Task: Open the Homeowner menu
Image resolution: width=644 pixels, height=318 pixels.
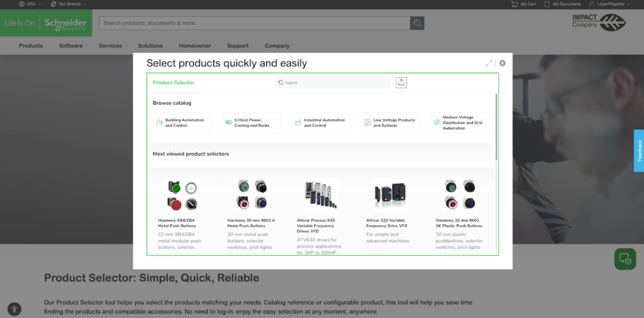Action: (195, 46)
